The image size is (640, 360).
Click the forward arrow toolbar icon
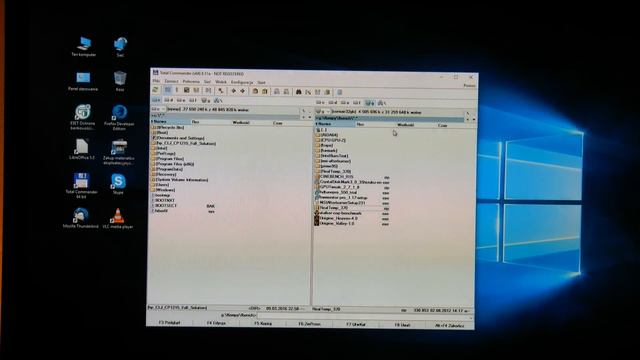click(242, 91)
